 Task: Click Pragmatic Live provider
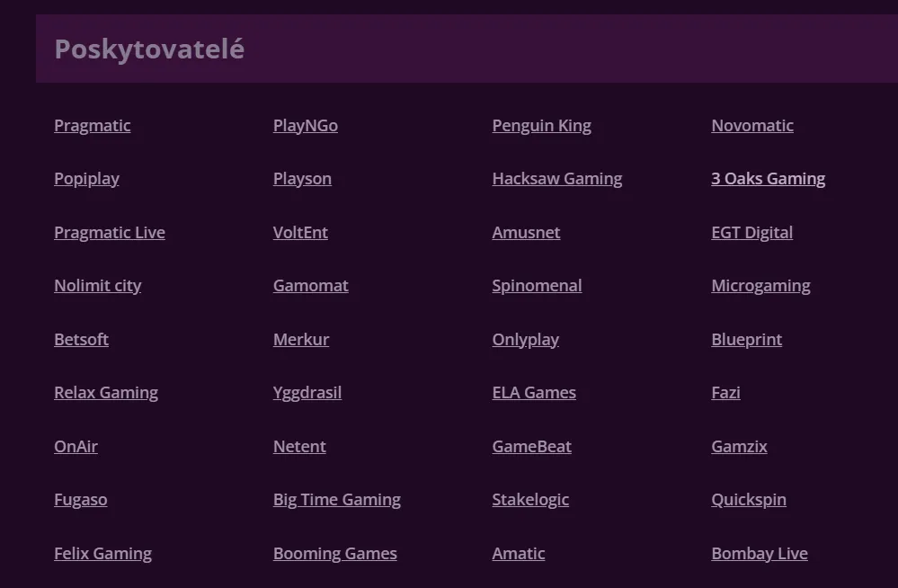[x=110, y=233]
